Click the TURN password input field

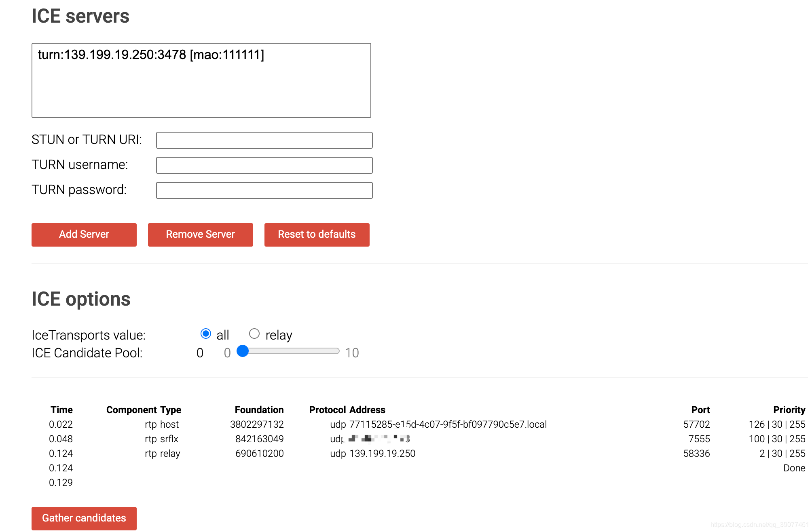coord(264,190)
